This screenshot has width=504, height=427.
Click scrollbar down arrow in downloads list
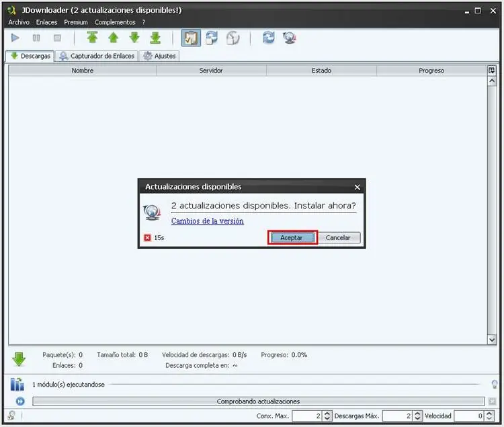pyautogui.click(x=492, y=340)
